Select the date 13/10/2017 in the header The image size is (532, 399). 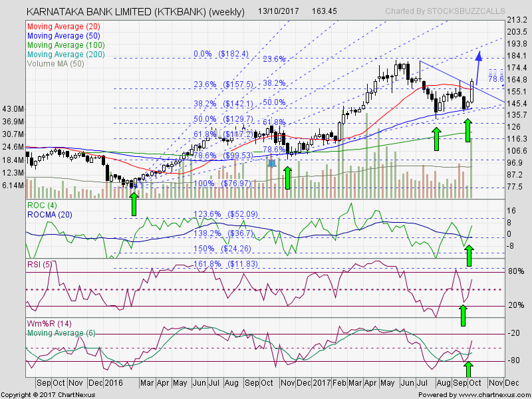pos(278,11)
